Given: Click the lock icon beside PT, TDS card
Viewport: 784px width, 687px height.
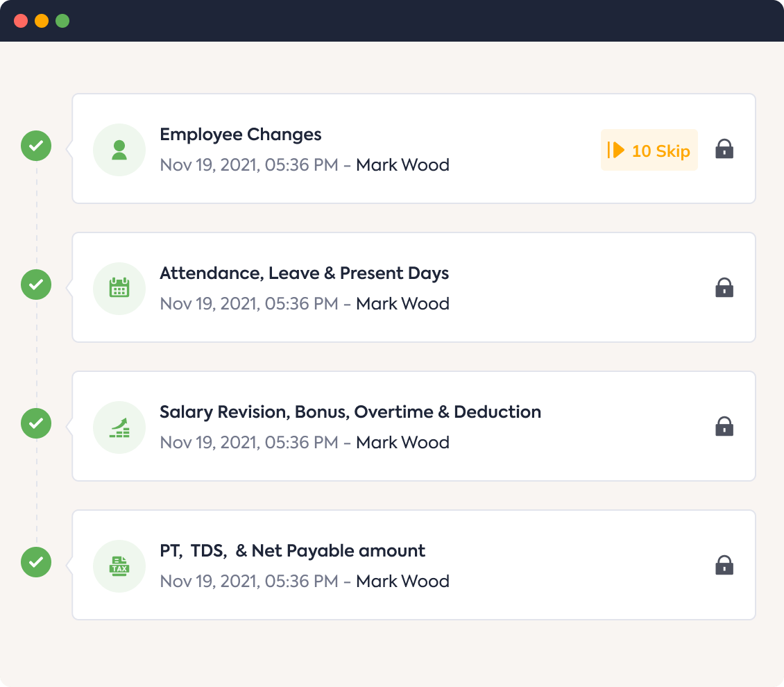Looking at the screenshot, I should pos(724,565).
